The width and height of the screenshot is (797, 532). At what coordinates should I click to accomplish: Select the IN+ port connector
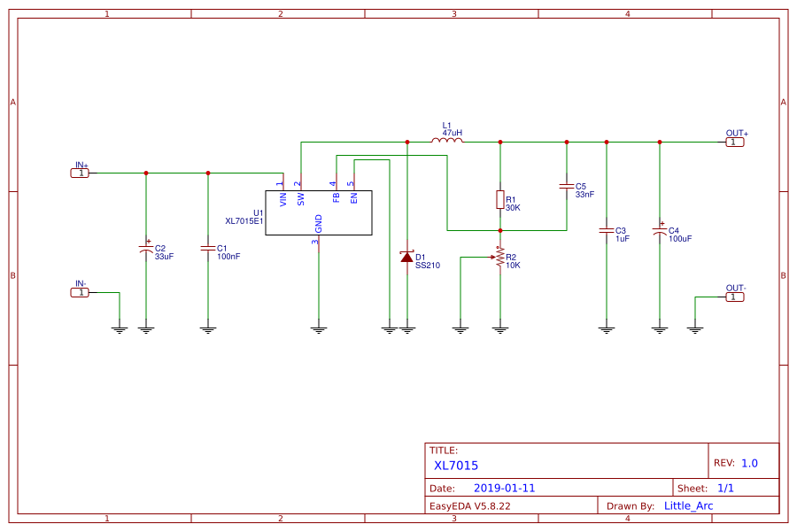(x=81, y=172)
